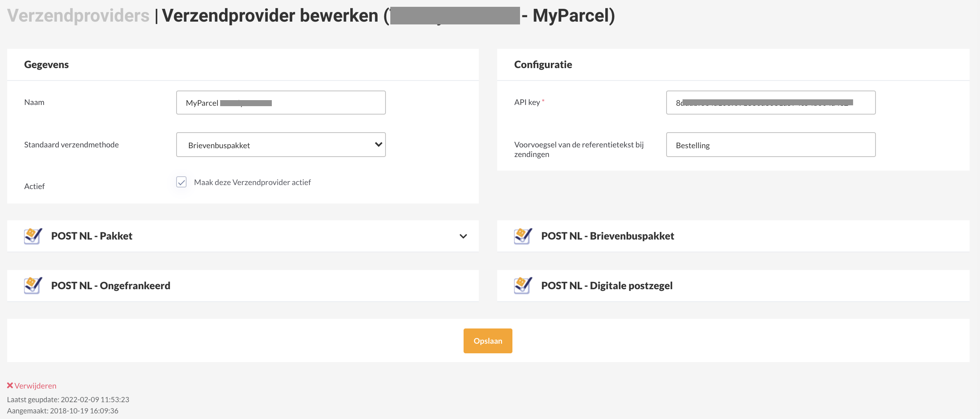Click the POST NL - Ongefrankeerd form icon

pyautogui.click(x=33, y=286)
